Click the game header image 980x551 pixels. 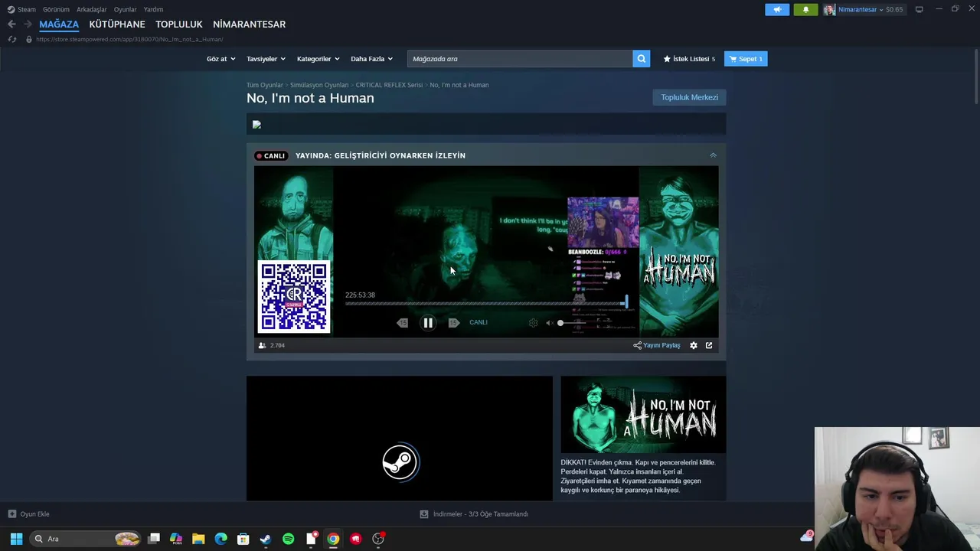pos(643,414)
